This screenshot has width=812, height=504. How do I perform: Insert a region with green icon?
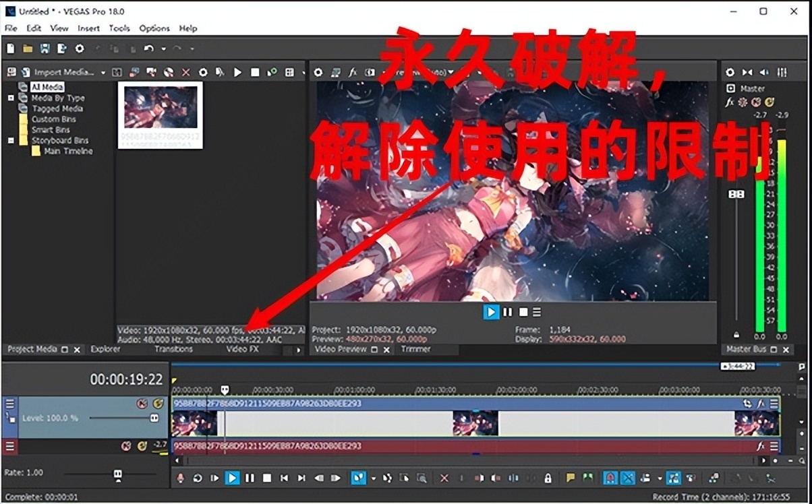[587, 478]
